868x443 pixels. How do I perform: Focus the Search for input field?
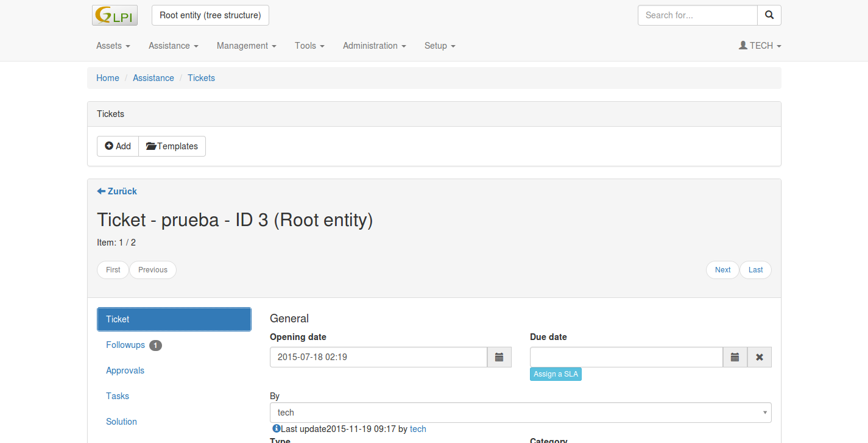[x=697, y=15]
